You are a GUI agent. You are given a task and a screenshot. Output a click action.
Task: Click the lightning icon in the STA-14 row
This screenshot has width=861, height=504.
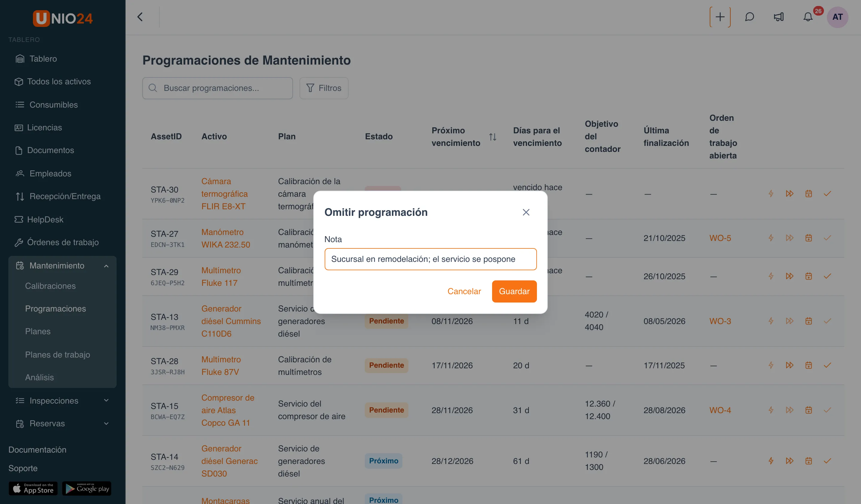pos(771,461)
